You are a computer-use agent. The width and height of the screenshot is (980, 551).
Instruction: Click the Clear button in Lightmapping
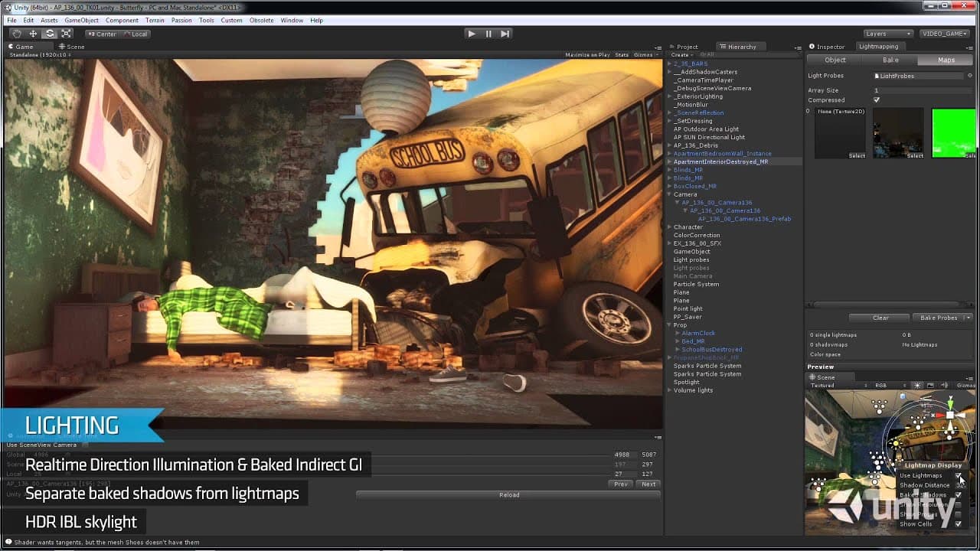(x=880, y=318)
